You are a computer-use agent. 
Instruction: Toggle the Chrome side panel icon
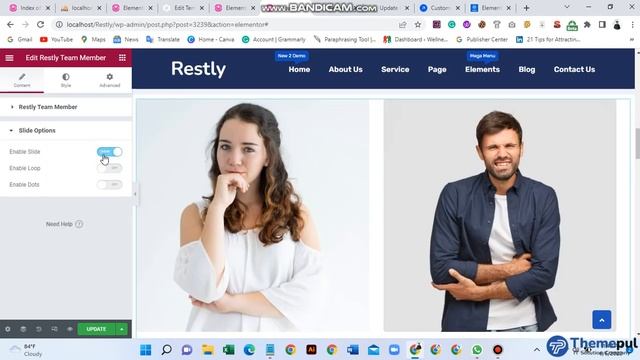click(x=602, y=24)
